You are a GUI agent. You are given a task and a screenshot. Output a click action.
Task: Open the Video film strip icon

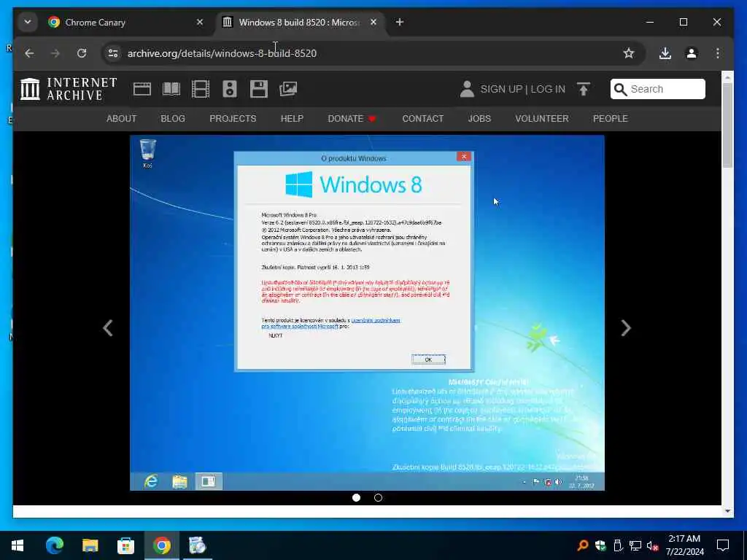[201, 89]
